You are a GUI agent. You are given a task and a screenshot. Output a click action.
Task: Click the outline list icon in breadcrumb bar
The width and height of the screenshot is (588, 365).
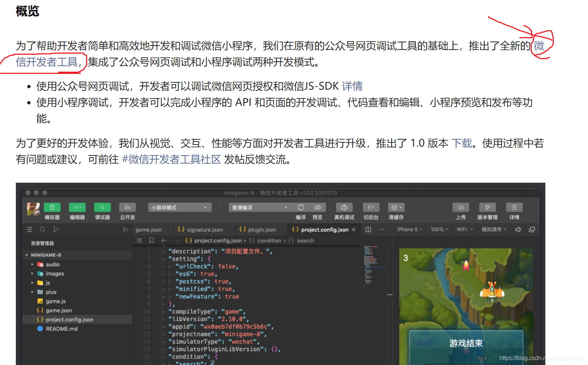click(x=139, y=240)
